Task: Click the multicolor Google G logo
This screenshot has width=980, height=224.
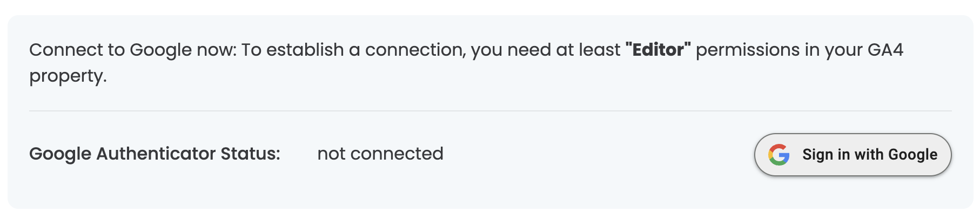Action: pos(778,155)
